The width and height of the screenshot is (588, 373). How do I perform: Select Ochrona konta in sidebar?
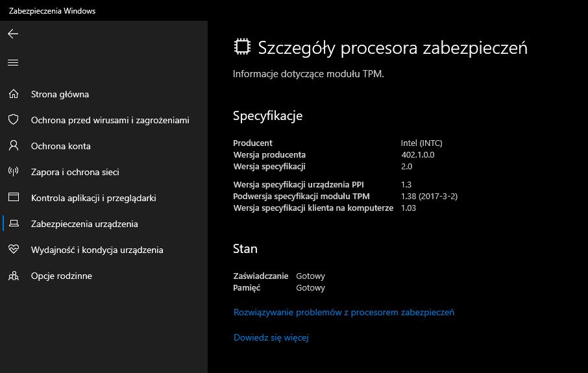pos(60,146)
